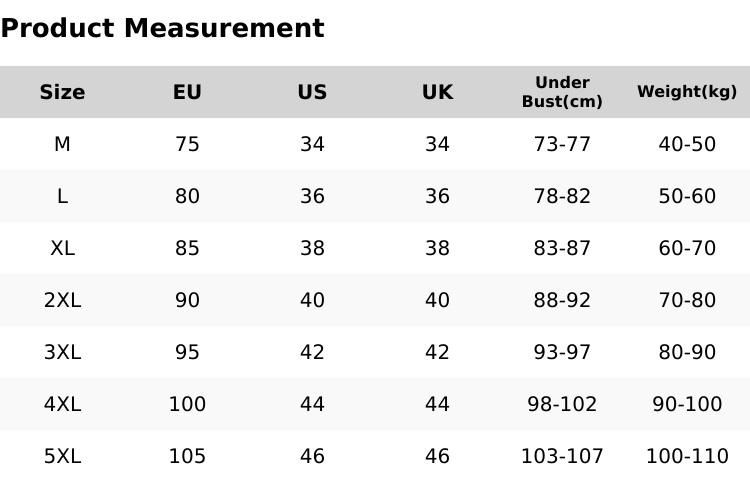Viewport: 750px width, 482px height.
Task: Click the Under Bust(cm) column header
Action: pos(562,92)
